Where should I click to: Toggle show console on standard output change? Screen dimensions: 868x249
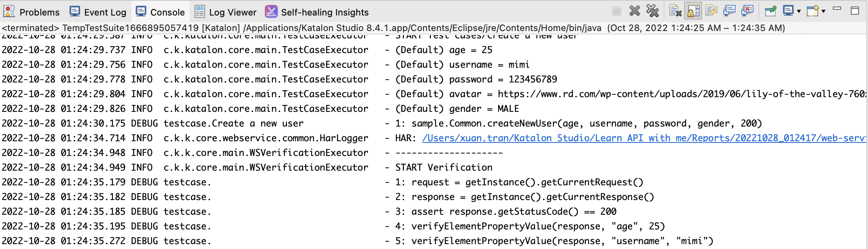pyautogui.click(x=730, y=11)
